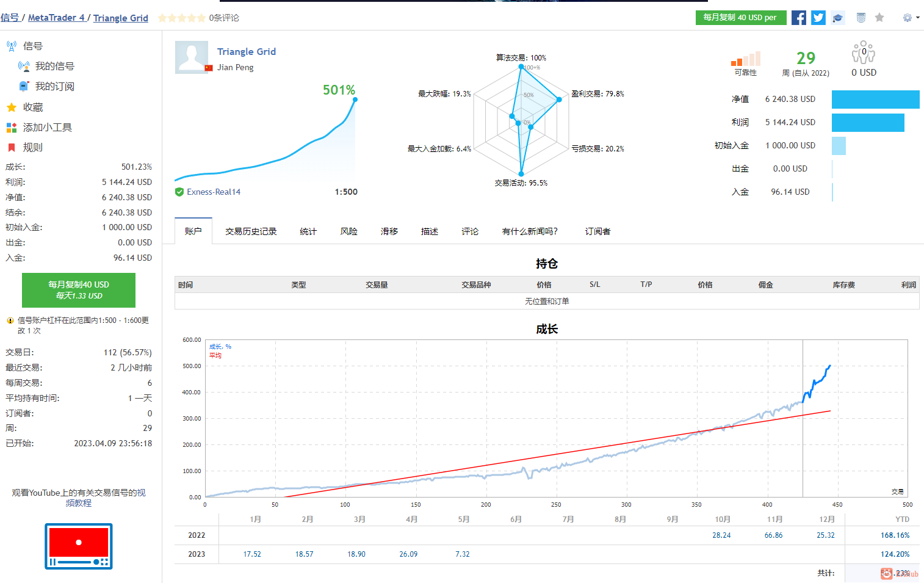Click the sidebar 已开始 date 2023.04.09 23:56:18
Image resolution: width=924 pixels, height=583 pixels.
pos(113,444)
